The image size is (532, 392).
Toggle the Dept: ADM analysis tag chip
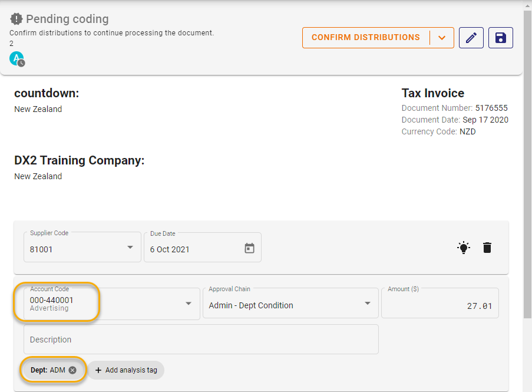(50, 370)
